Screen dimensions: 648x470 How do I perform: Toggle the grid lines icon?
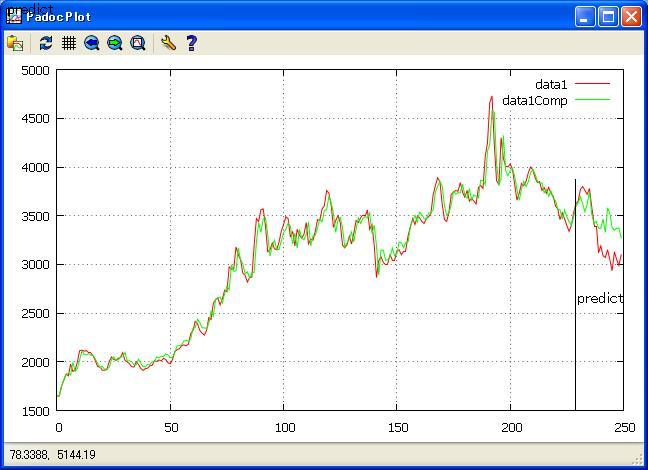click(x=69, y=43)
